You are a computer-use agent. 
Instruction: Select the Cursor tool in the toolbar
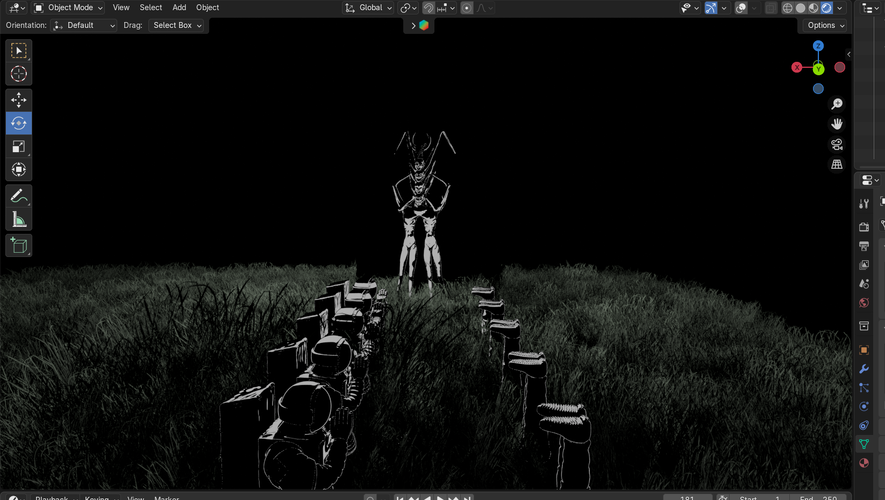(x=18, y=74)
